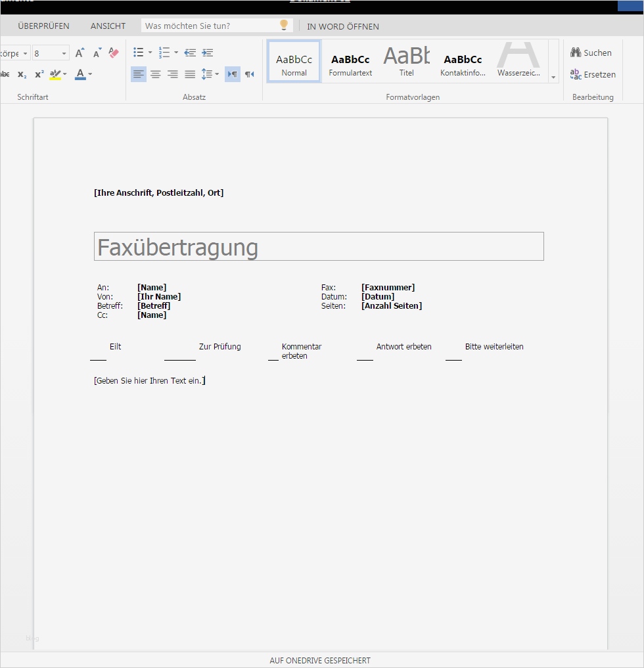This screenshot has width=644, height=668.
Task: Open Ersetzen to replace text
Action: coord(592,74)
